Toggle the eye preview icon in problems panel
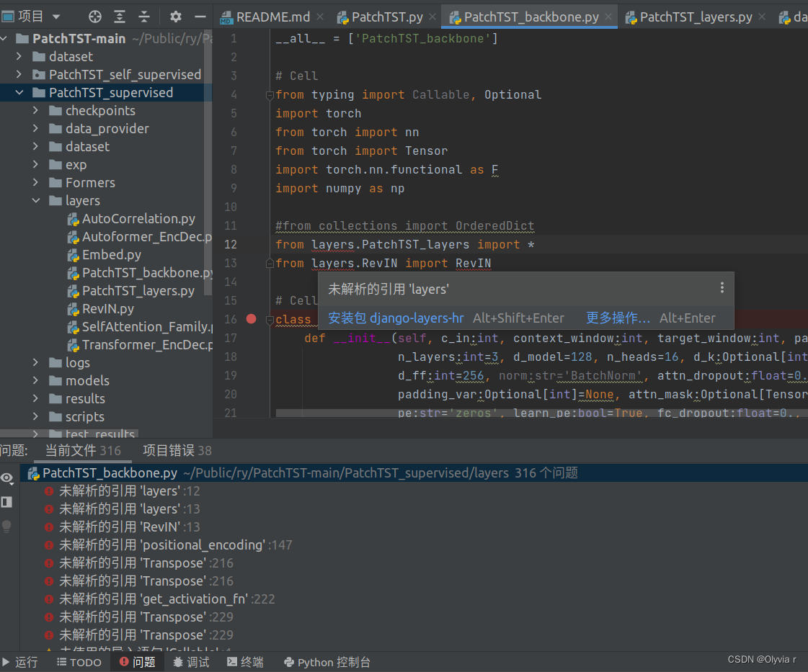The image size is (808, 672). click(x=7, y=478)
